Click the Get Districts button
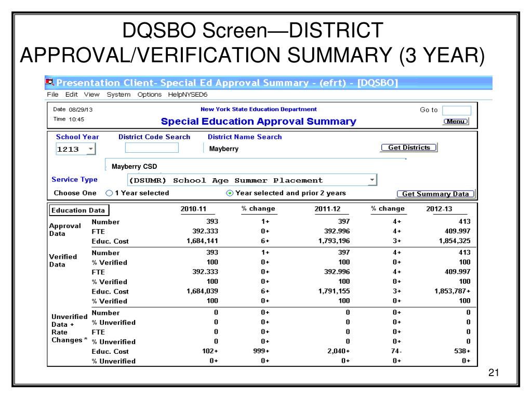 [409, 148]
